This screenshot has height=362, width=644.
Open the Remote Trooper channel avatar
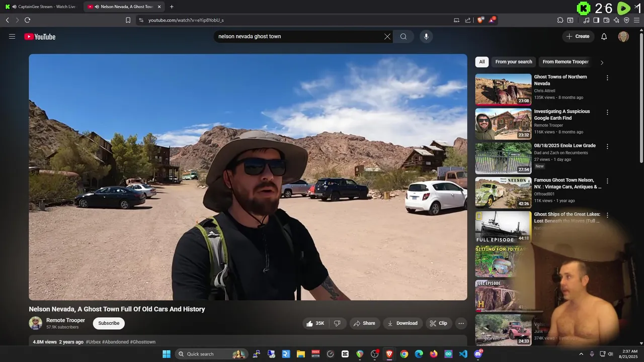35,323
